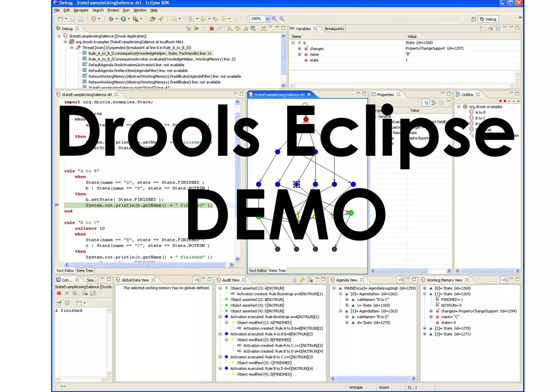
Task: Click the red root node in Rete Tree
Action: (306, 119)
